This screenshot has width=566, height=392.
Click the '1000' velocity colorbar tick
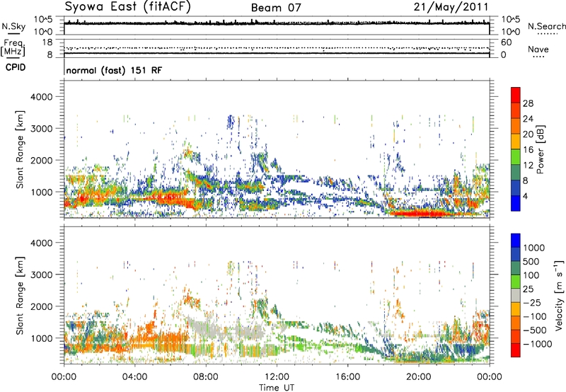534,248
